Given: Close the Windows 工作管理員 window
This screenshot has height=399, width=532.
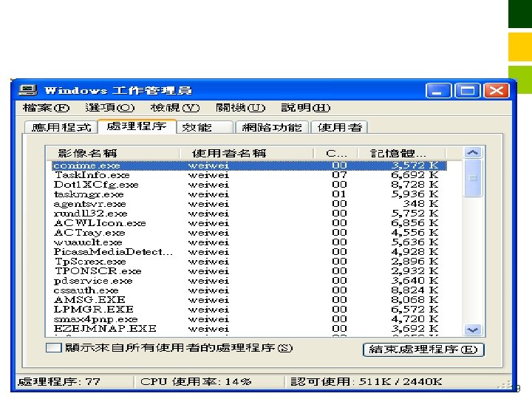Looking at the screenshot, I should point(497,91).
